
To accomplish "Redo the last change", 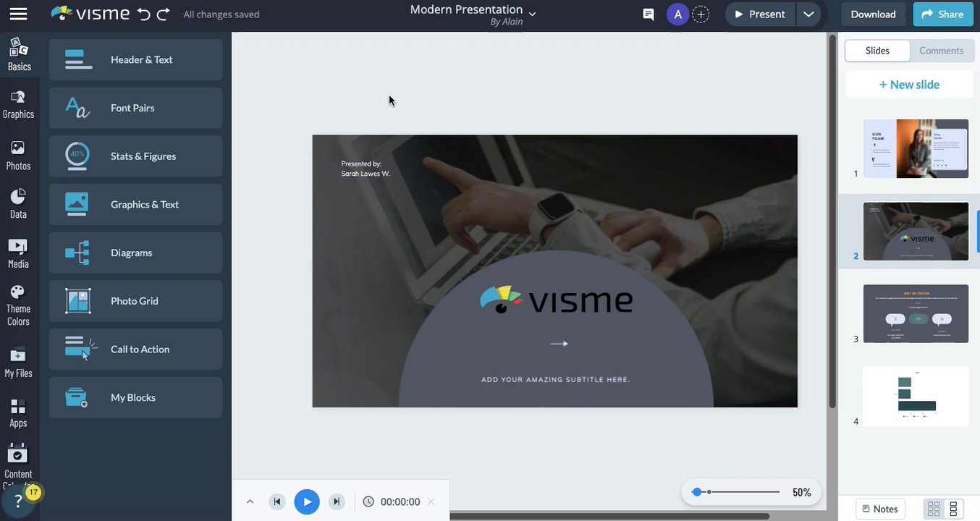I will pyautogui.click(x=164, y=14).
